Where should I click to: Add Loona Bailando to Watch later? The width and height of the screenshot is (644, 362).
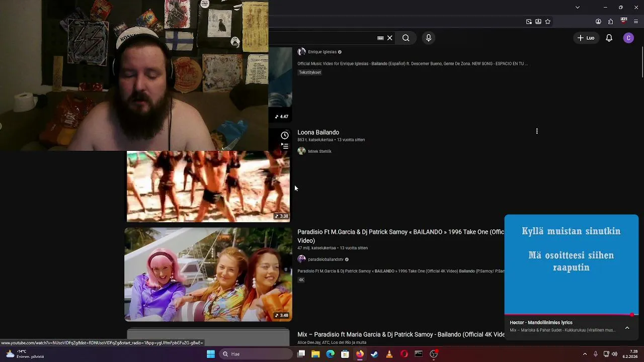click(x=285, y=135)
